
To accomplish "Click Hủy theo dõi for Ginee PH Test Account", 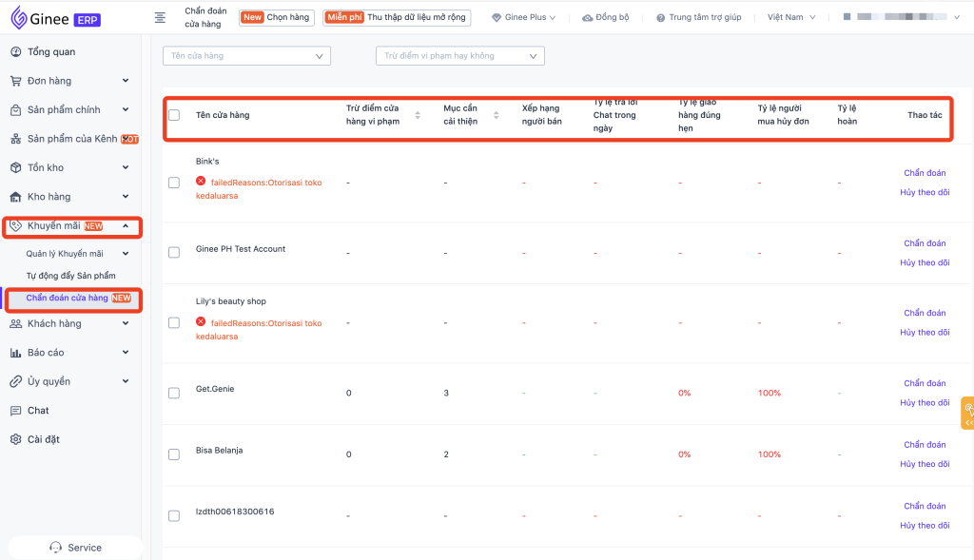I will [925, 262].
